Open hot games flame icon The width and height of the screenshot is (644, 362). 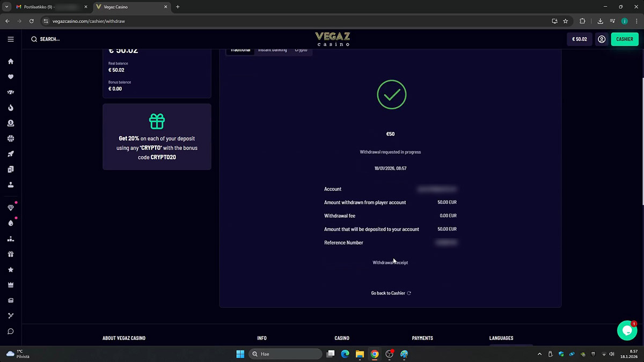pyautogui.click(x=11, y=108)
